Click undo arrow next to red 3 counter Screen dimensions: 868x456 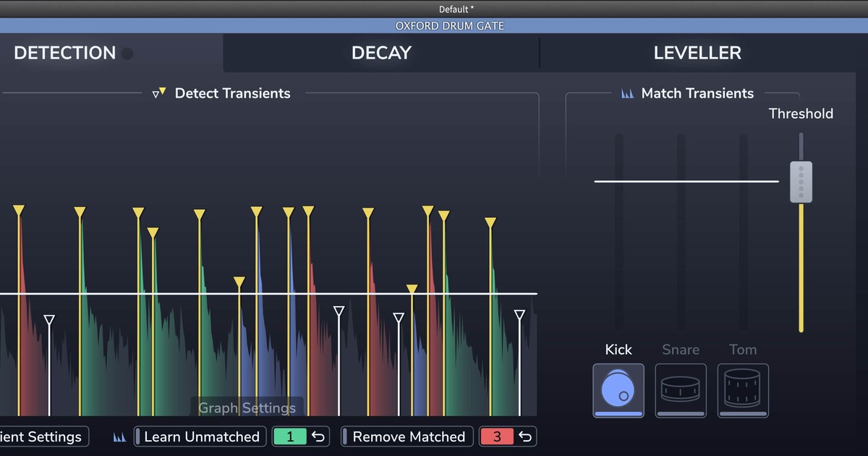[525, 436]
